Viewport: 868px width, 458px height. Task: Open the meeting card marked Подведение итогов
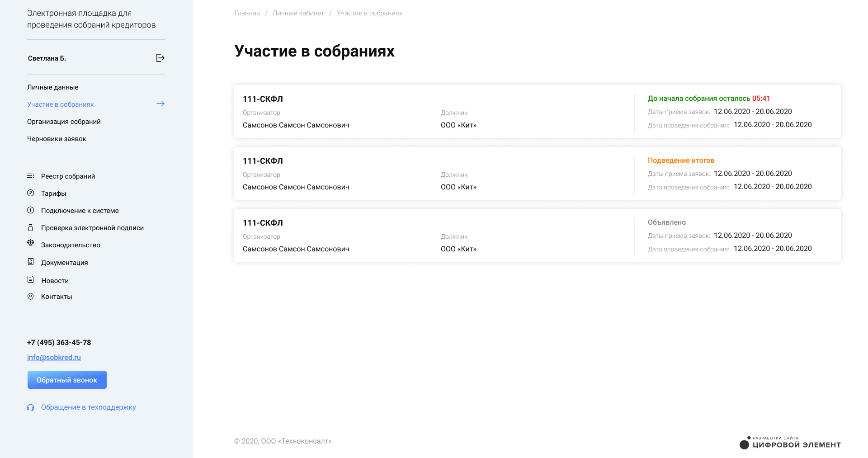(x=538, y=174)
